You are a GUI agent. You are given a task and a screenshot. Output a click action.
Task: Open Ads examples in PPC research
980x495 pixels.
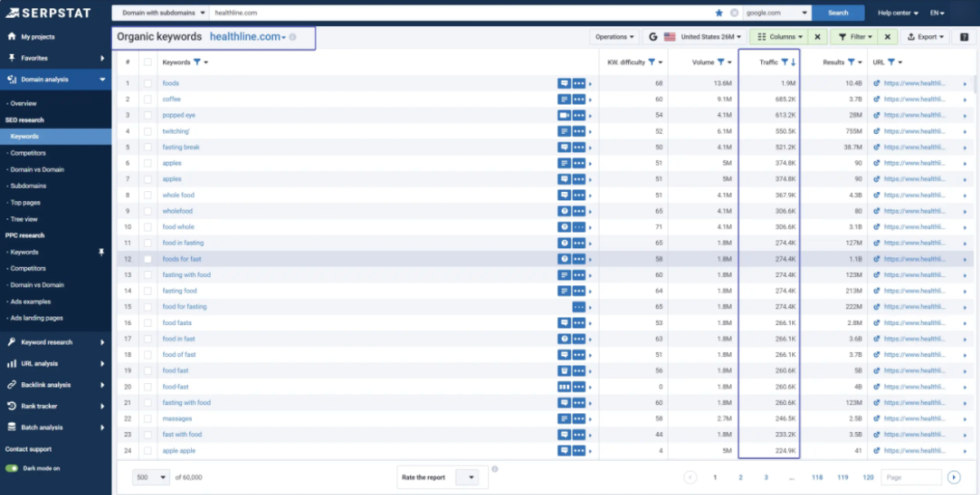tap(30, 301)
